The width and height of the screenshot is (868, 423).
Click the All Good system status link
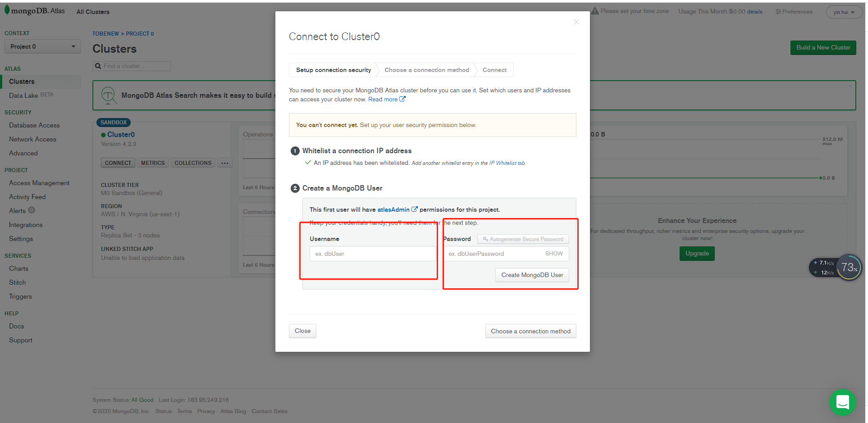click(142, 400)
